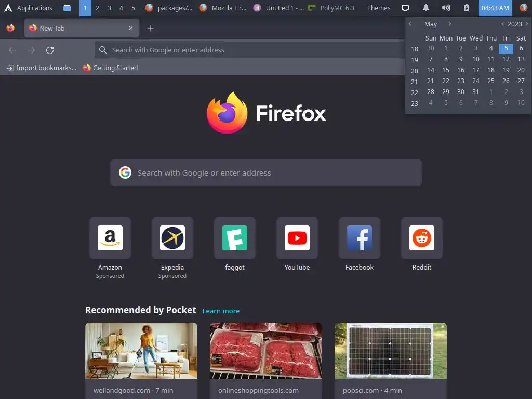Viewport: 532px width, 399px height.
Task: Click the 2023 year label in the calendar
Action: pos(515,24)
